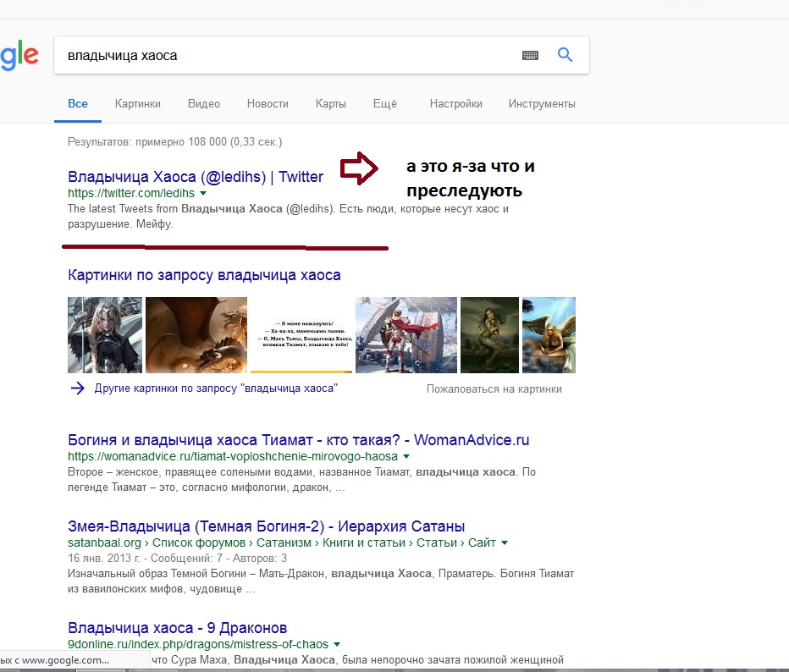
Task: Click 'Пожаловаться на картинки'
Action: pos(494,388)
